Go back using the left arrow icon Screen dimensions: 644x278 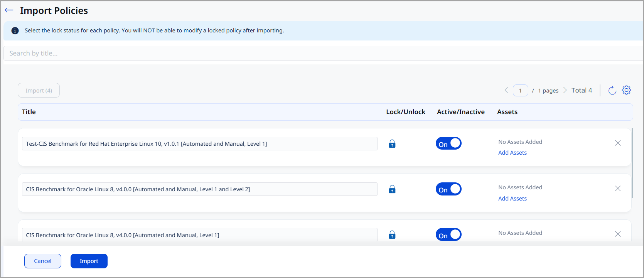9,10
